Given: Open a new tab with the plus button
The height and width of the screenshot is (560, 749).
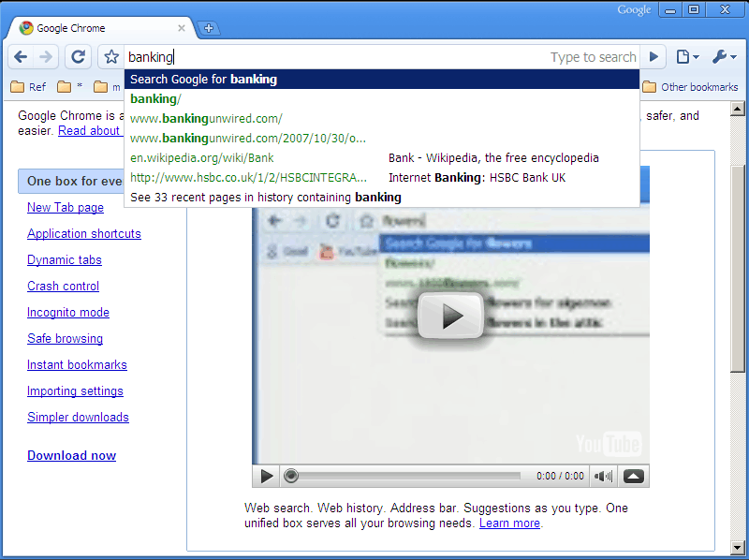Looking at the screenshot, I should 208,28.
